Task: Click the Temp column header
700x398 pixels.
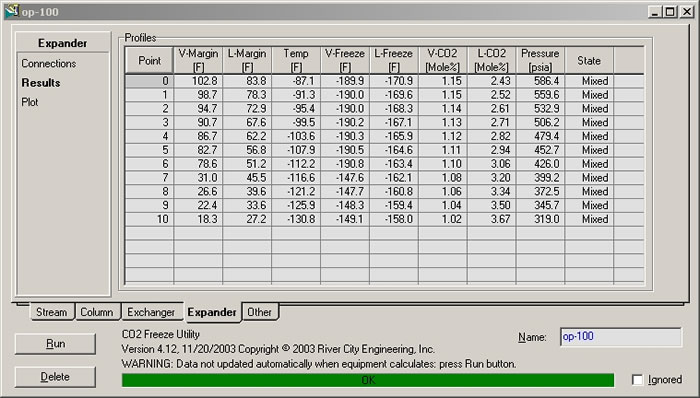Action: click(x=296, y=60)
